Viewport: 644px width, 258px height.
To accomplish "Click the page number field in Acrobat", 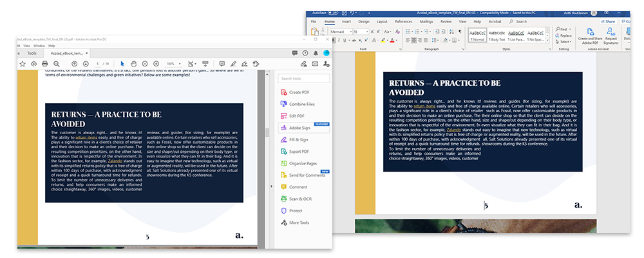I will 97,64.
